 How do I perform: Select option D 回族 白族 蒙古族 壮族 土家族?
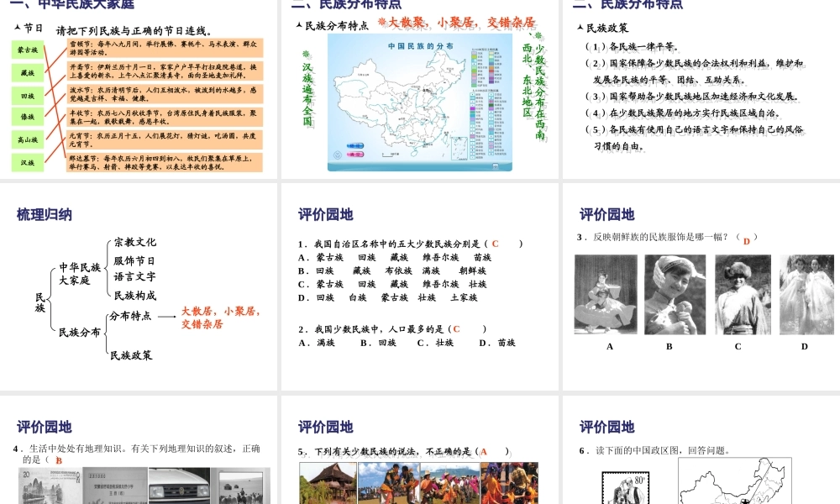[x=388, y=297]
